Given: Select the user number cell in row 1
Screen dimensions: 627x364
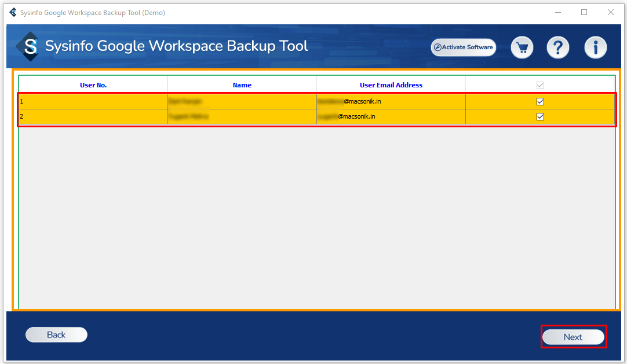Looking at the screenshot, I should [93, 101].
